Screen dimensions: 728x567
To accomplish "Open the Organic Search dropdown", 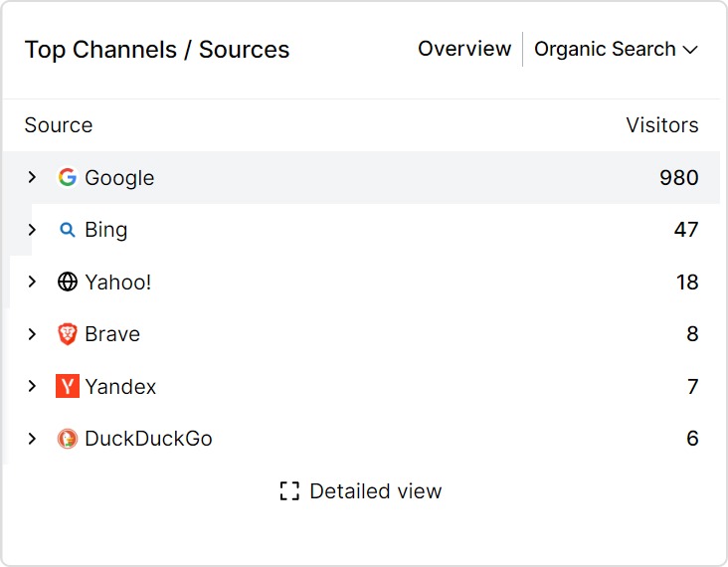I will [x=616, y=50].
